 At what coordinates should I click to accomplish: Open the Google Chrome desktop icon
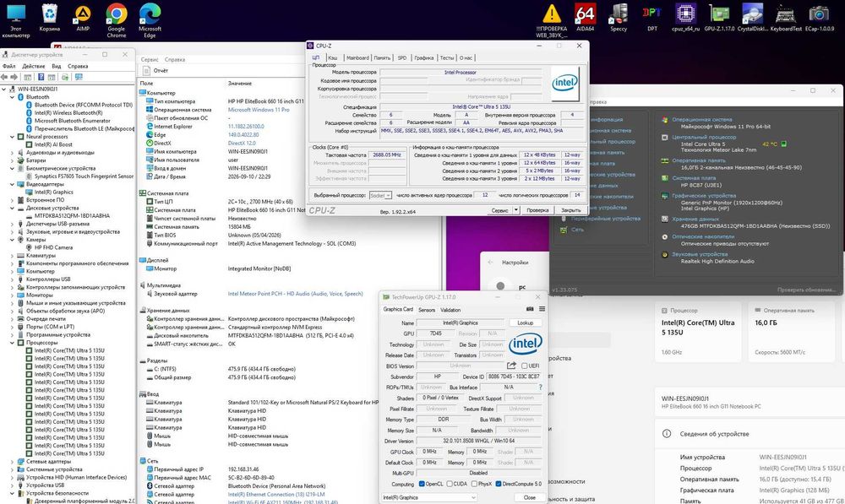pyautogui.click(x=117, y=20)
